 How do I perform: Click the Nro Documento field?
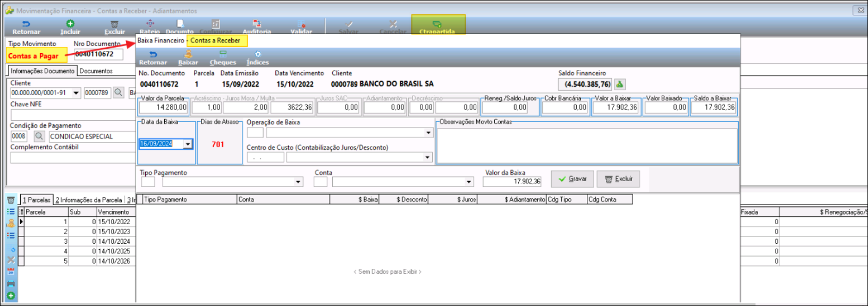coord(98,54)
